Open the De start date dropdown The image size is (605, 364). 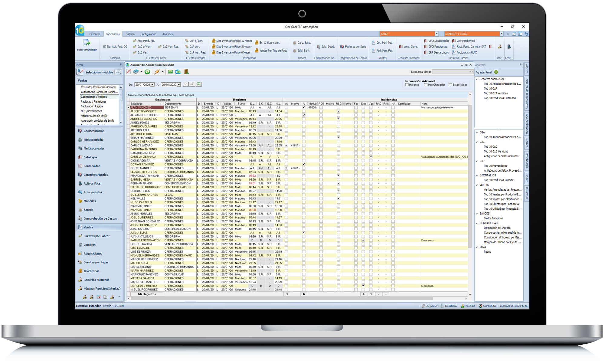pos(152,85)
